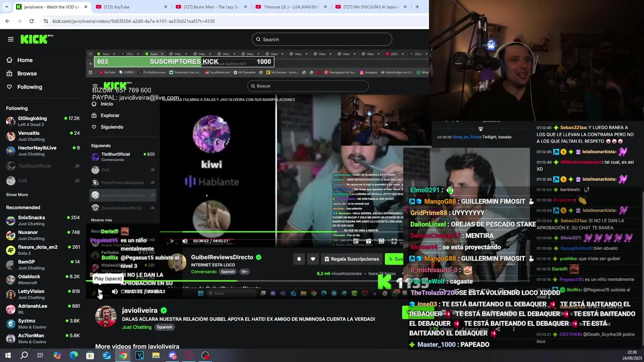
Task: Open File Explorer from taskbar
Action: tap(156, 355)
